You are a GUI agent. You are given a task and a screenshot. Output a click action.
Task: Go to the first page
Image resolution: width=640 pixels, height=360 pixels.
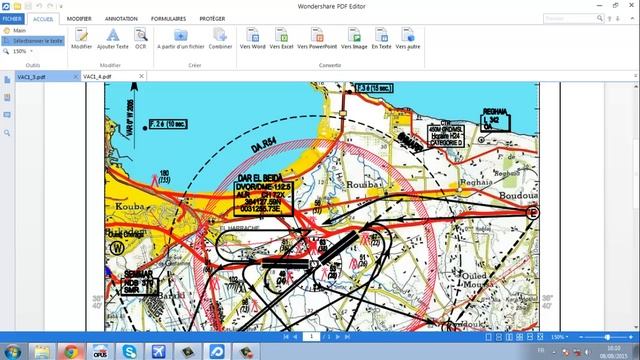point(286,337)
